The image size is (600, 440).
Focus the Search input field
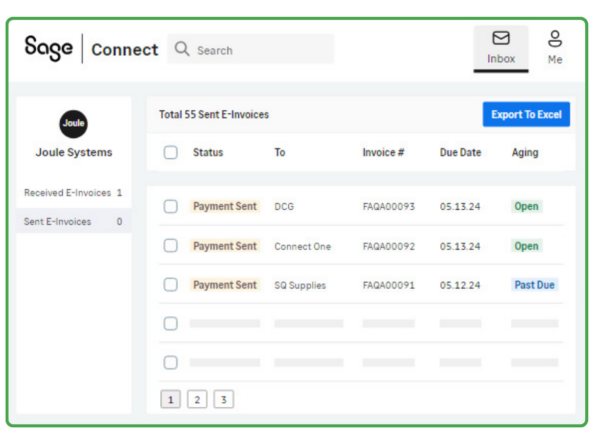[x=251, y=49]
